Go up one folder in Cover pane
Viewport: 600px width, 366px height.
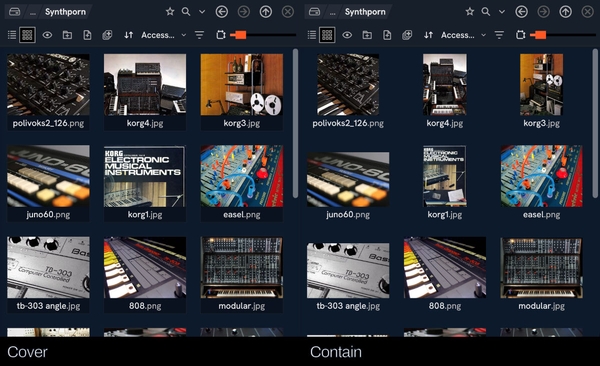click(x=266, y=12)
